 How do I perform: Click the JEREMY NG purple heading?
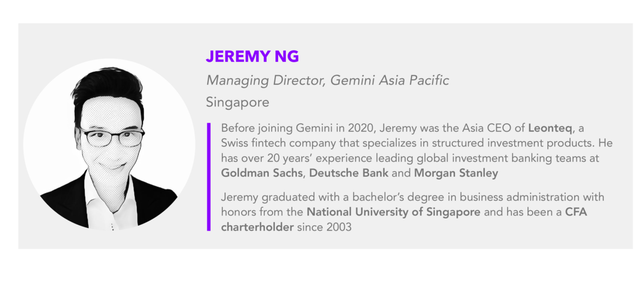coord(252,56)
